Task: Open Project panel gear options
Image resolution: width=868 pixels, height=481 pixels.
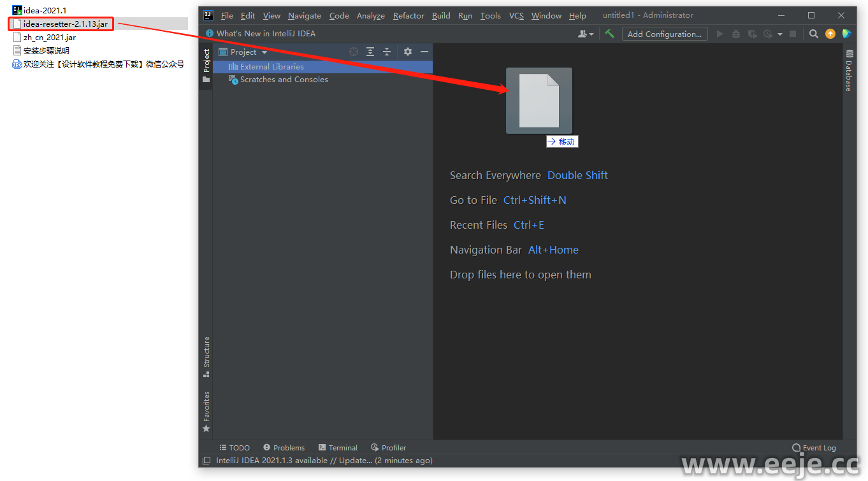Action: click(408, 52)
